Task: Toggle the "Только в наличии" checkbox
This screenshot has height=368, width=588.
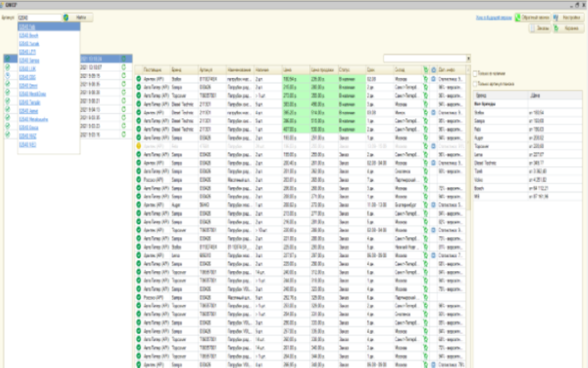Action: (x=475, y=74)
